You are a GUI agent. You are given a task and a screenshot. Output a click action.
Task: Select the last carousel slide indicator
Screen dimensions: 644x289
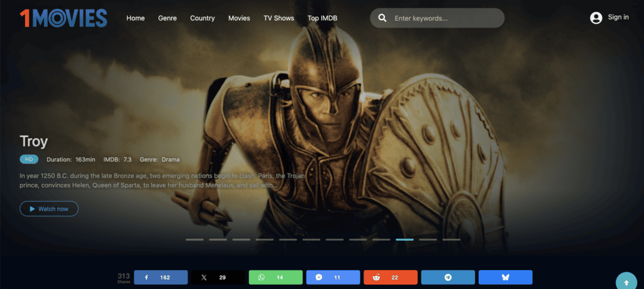pyautogui.click(x=452, y=239)
